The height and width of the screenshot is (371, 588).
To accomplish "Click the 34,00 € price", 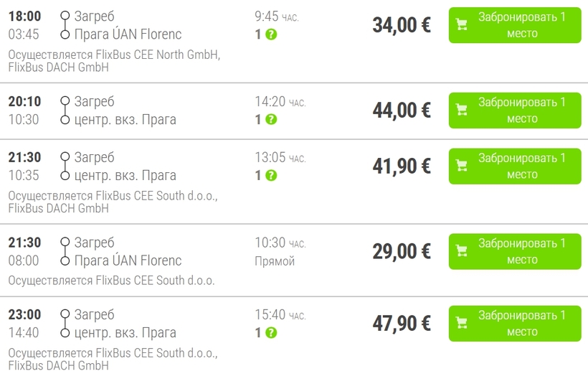I will [x=402, y=25].
